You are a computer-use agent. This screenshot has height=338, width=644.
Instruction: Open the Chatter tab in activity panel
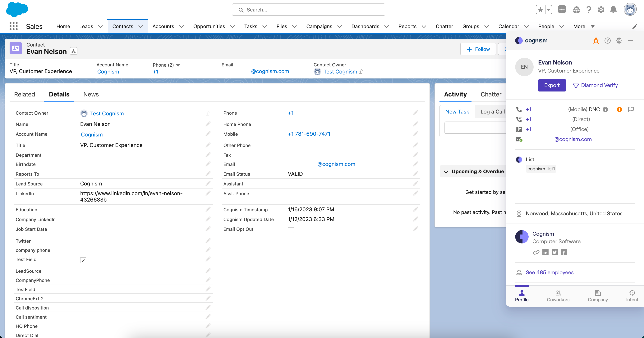(x=491, y=94)
